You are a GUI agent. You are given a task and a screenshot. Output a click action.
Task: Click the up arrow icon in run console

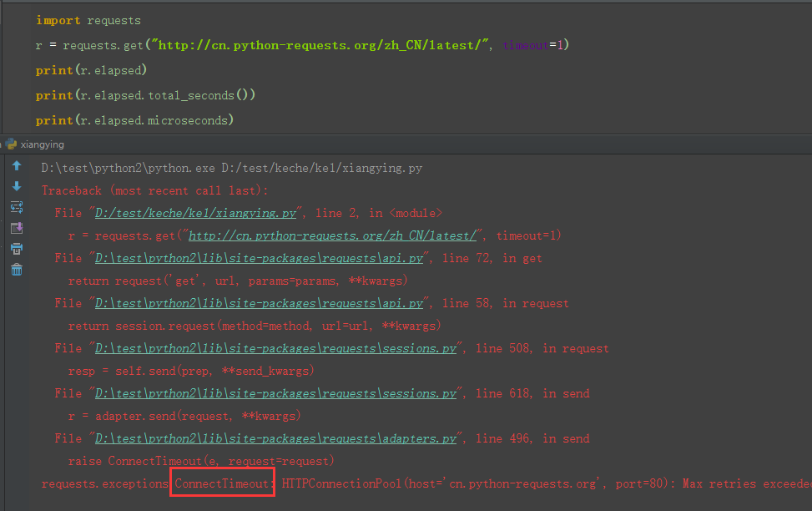coord(17,166)
